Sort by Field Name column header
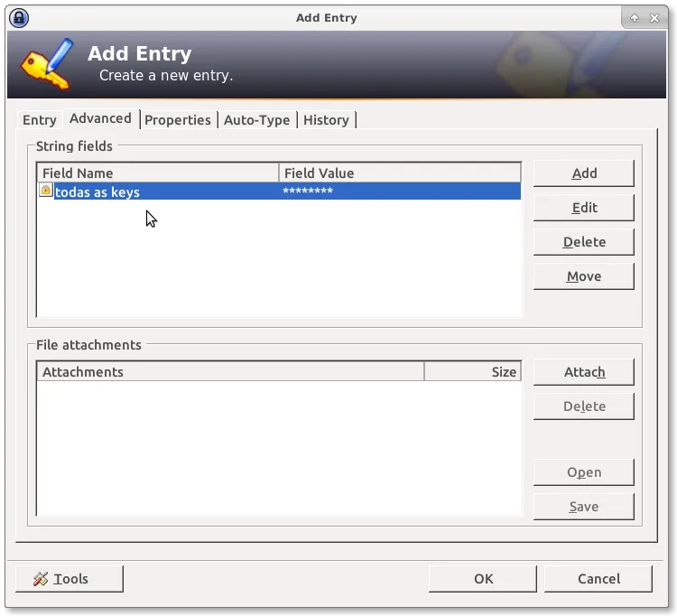This screenshot has width=677, height=616. [158, 173]
